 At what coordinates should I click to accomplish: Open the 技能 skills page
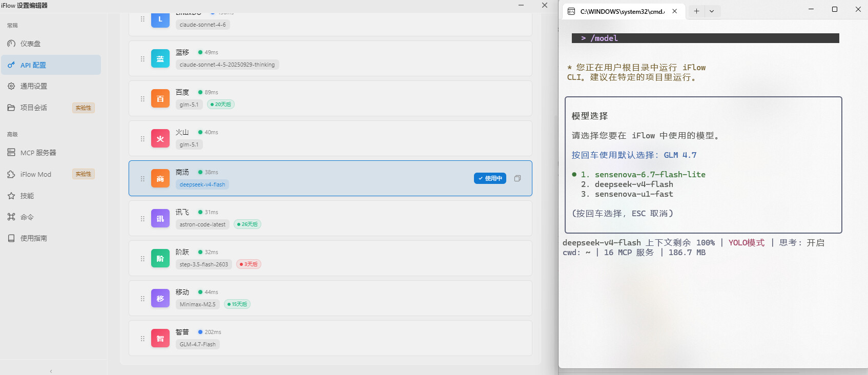click(x=51, y=196)
